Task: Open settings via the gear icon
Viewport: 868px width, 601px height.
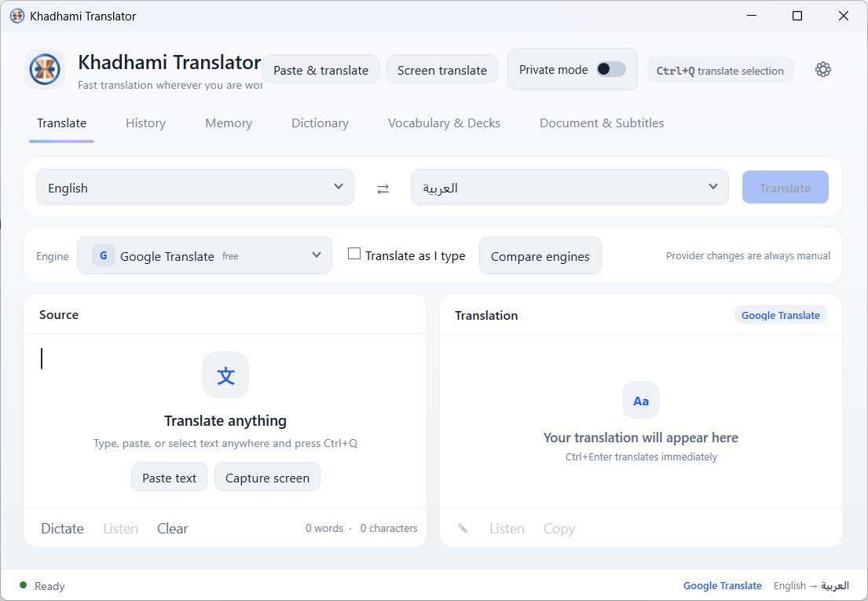Action: [822, 70]
